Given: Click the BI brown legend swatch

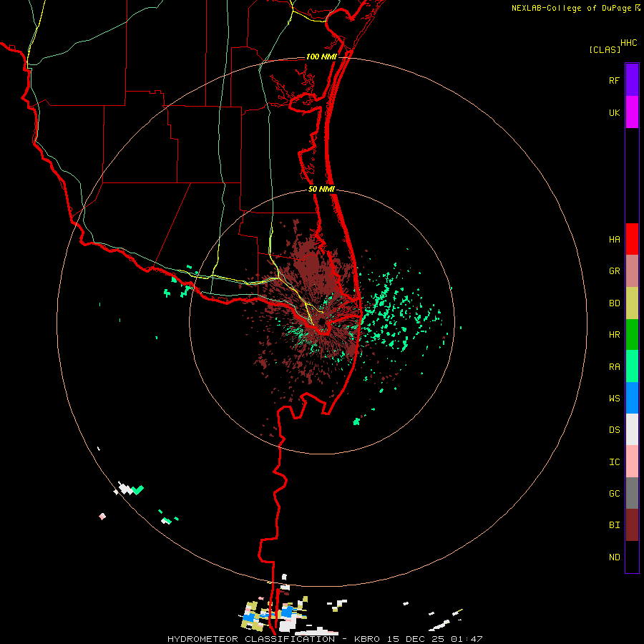Looking at the screenshot, I should [x=632, y=525].
